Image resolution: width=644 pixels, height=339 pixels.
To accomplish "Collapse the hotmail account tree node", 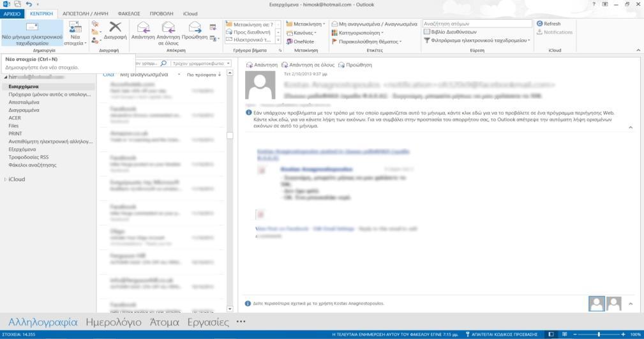I will click(5, 77).
